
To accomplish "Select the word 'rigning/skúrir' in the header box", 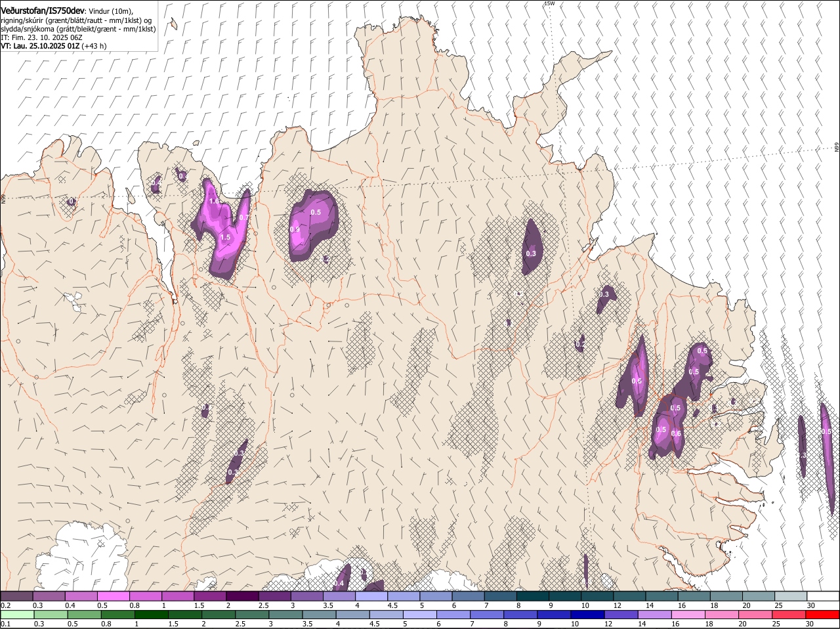I will click(x=21, y=20).
